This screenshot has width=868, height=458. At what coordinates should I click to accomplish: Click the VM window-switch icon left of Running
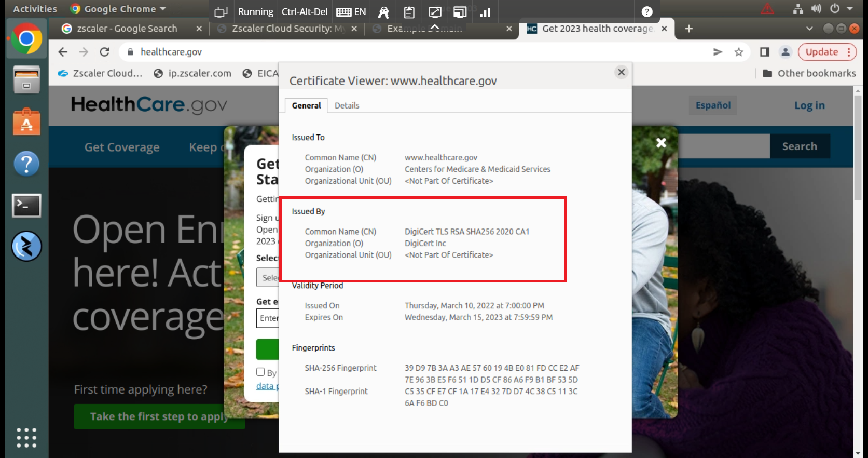pyautogui.click(x=221, y=12)
